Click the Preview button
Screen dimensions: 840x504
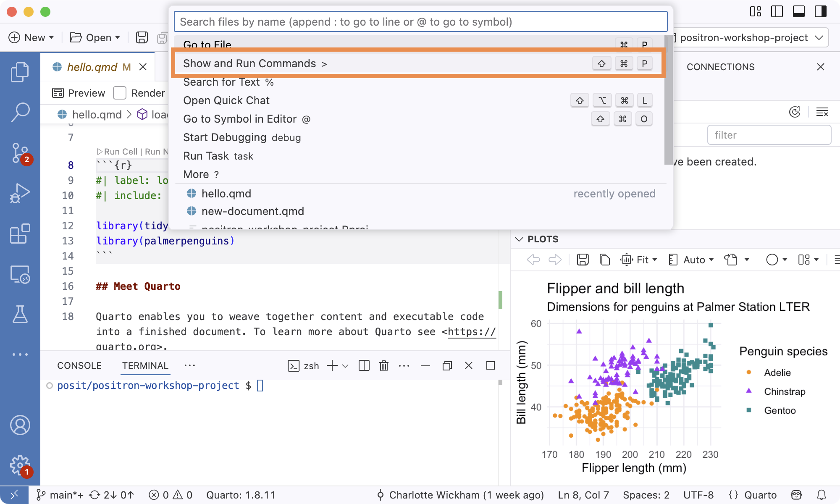click(79, 93)
